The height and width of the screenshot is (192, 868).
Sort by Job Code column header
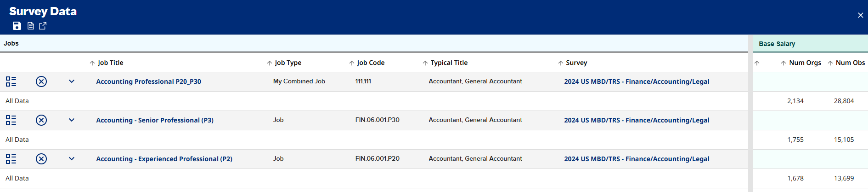coord(370,63)
